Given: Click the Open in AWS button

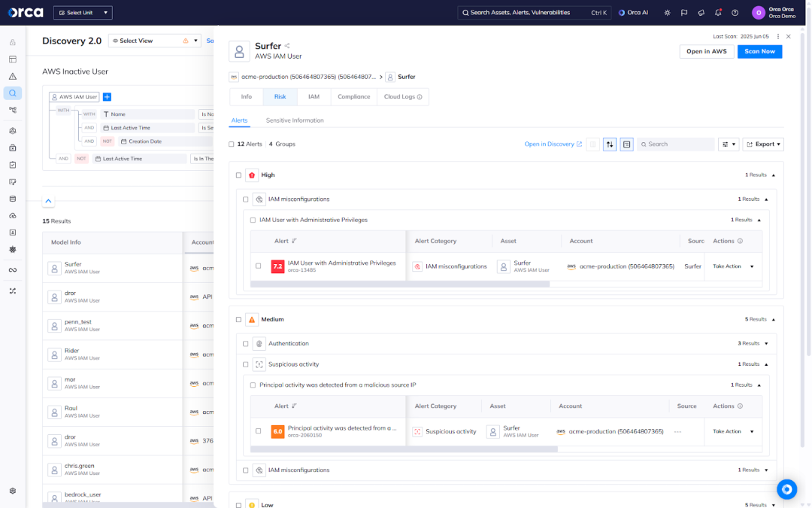Looking at the screenshot, I should tap(706, 51).
